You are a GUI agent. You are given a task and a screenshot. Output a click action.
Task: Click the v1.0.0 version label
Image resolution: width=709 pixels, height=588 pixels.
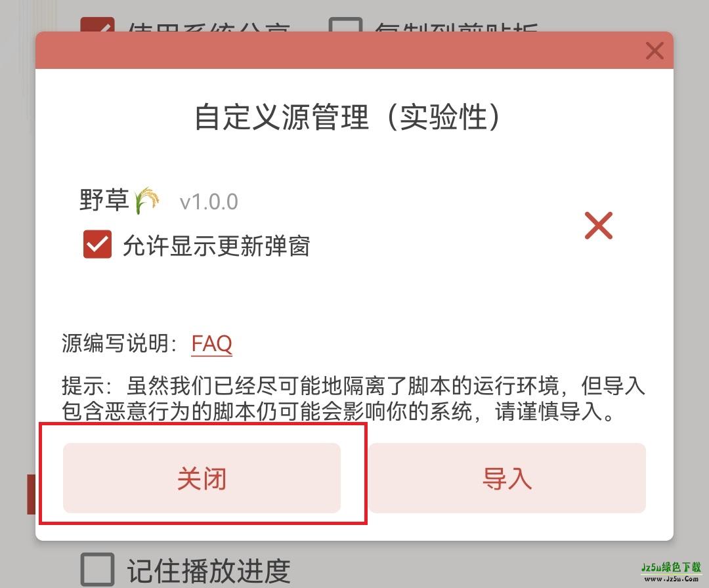[x=209, y=202]
